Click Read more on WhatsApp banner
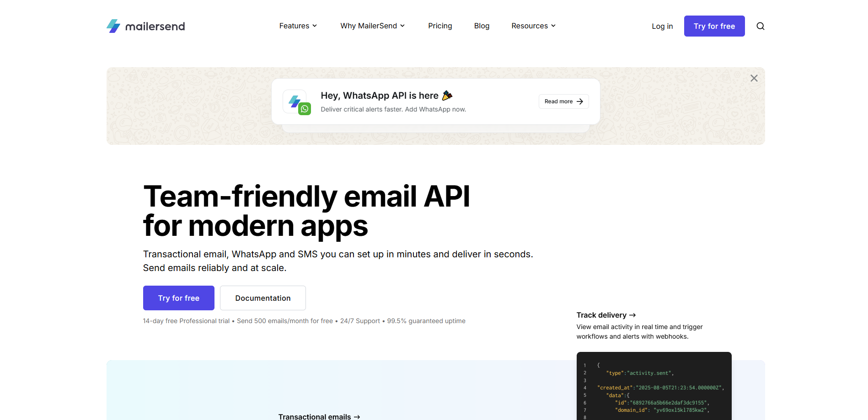 coord(564,101)
